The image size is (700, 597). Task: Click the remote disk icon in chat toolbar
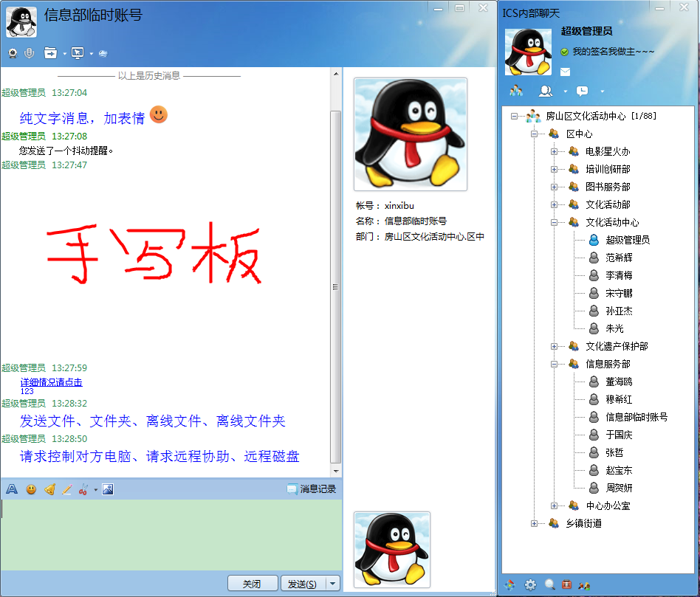click(x=103, y=54)
